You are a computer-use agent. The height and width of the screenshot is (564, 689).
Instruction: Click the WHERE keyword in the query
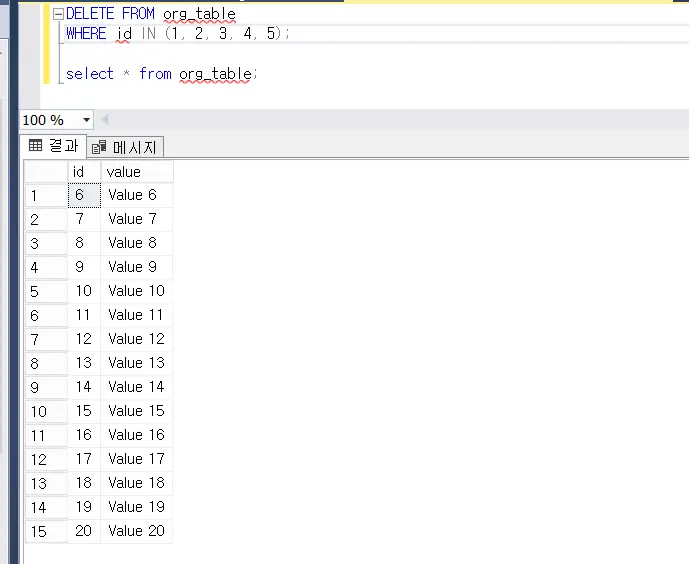click(x=86, y=34)
